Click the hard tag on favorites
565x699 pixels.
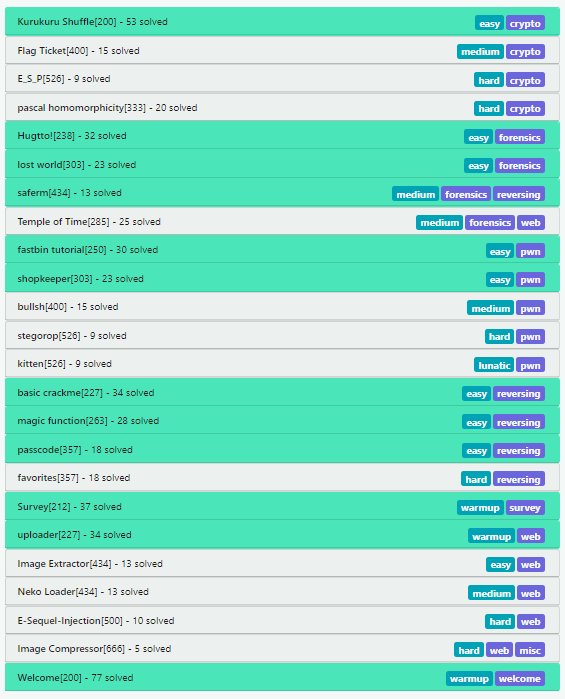point(476,480)
